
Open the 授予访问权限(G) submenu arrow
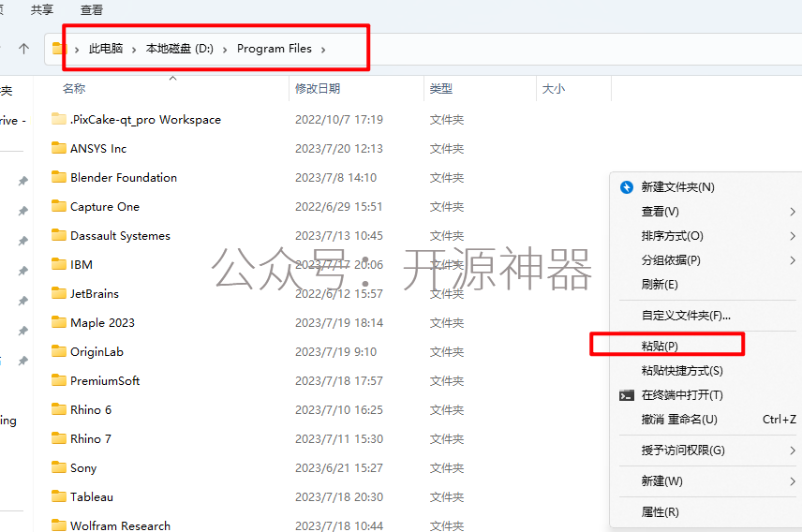pos(793,451)
